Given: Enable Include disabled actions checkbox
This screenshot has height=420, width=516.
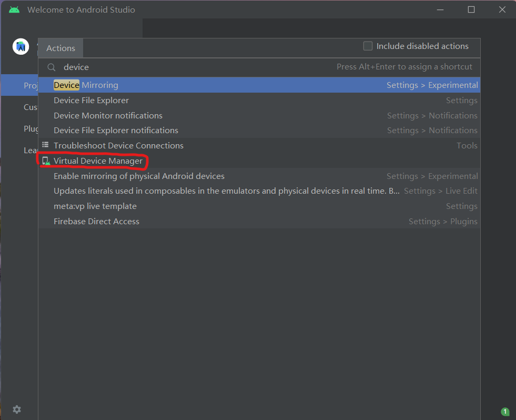Looking at the screenshot, I should [368, 46].
